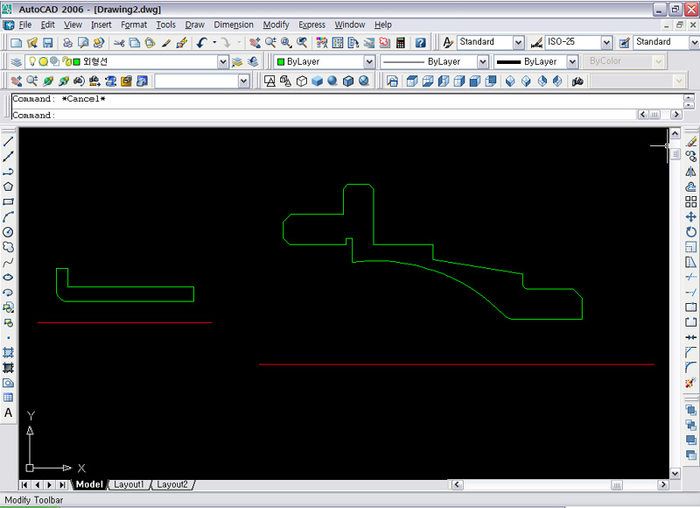
Task: Open Layer Properties Manager icon
Action: coord(16,62)
